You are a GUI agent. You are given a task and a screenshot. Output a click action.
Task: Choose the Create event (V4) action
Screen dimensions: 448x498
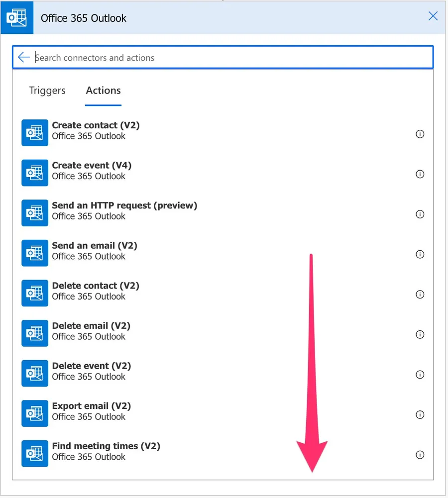pyautogui.click(x=92, y=166)
